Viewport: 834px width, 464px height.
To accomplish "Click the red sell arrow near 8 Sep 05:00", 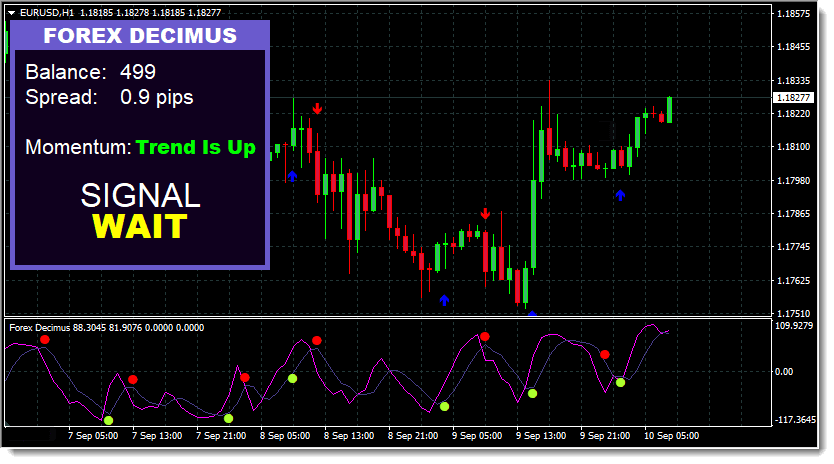I will [x=317, y=108].
